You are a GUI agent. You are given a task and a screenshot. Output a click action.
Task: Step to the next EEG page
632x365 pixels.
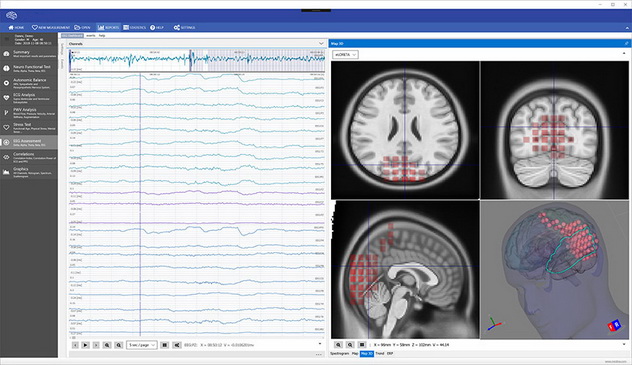coord(96,345)
